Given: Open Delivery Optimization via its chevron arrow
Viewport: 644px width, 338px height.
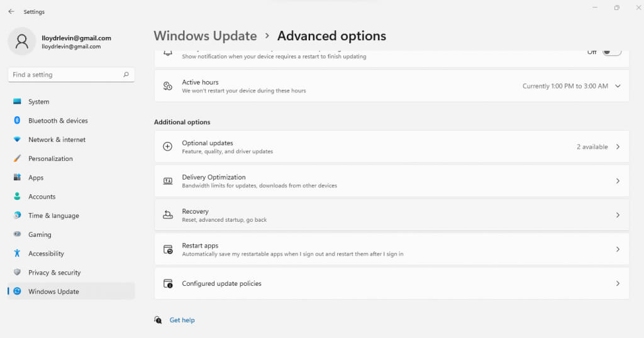Looking at the screenshot, I should 618,181.
